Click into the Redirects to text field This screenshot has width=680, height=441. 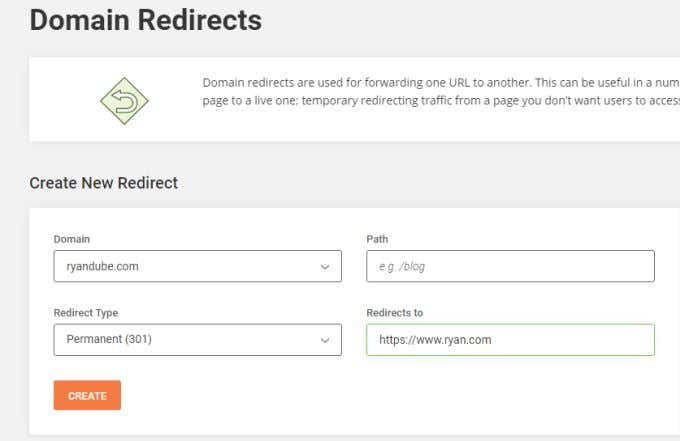pos(510,339)
